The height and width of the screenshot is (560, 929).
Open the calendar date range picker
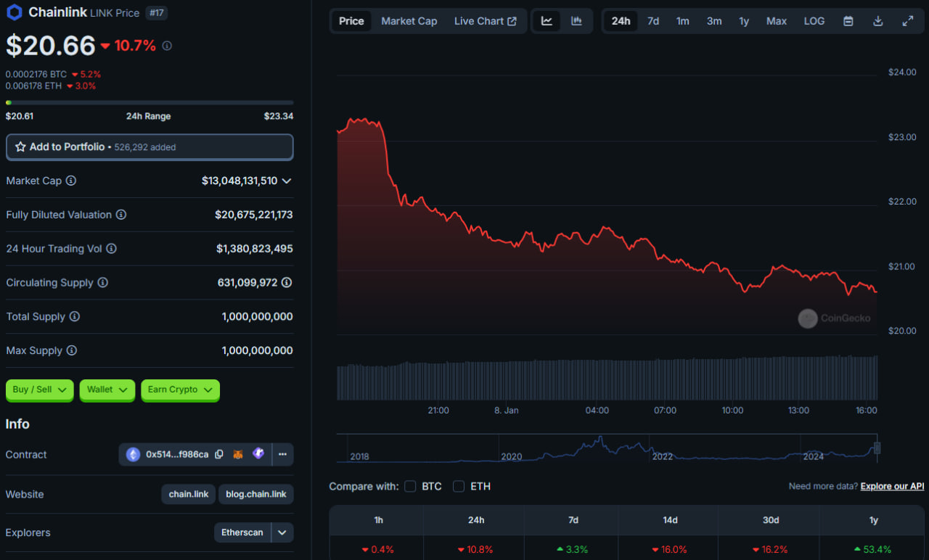[x=848, y=21]
